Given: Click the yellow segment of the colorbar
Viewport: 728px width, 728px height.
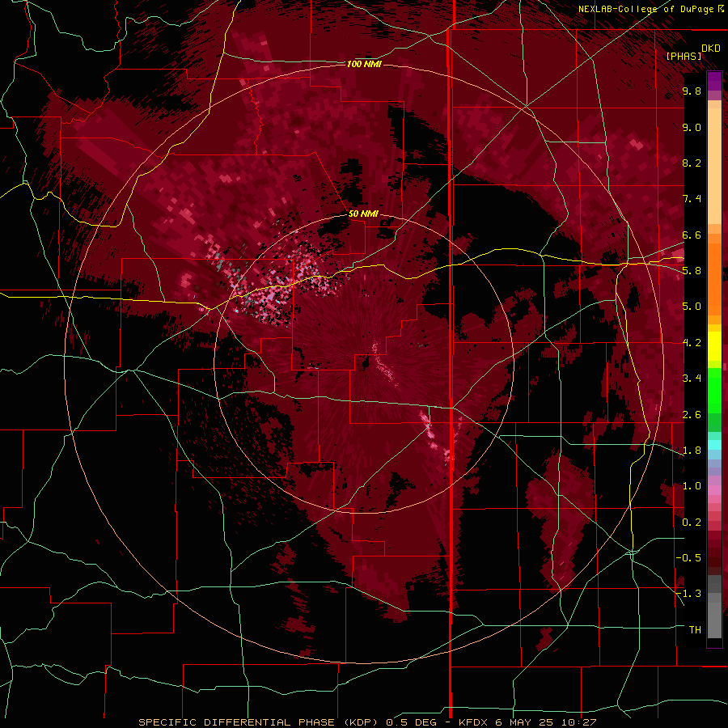Looking at the screenshot, I should coord(714,346).
